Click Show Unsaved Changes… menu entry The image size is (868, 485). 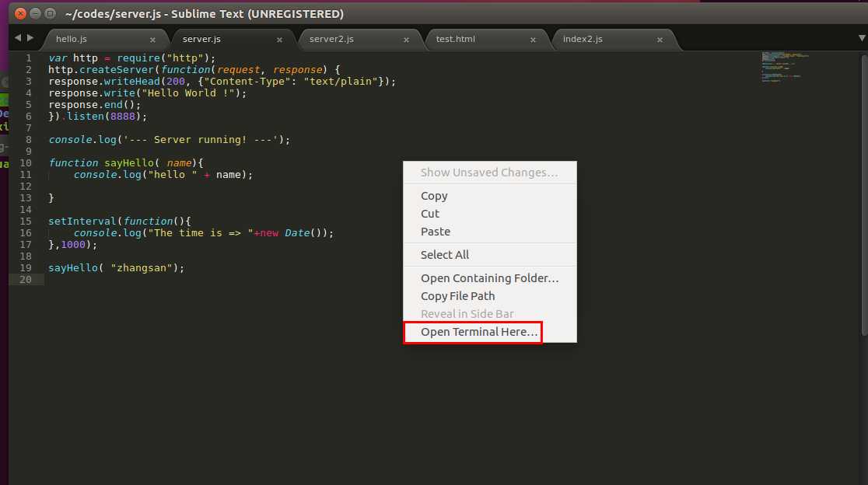point(490,173)
